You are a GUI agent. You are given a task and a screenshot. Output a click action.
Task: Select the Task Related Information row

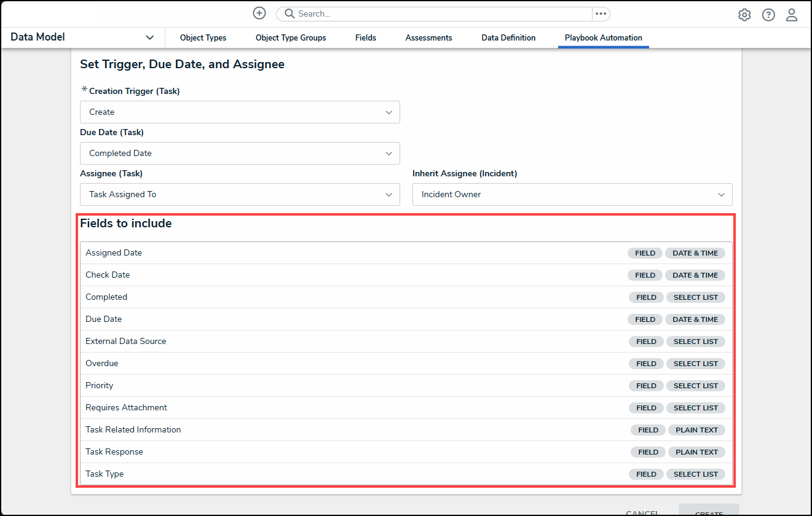[406, 430]
